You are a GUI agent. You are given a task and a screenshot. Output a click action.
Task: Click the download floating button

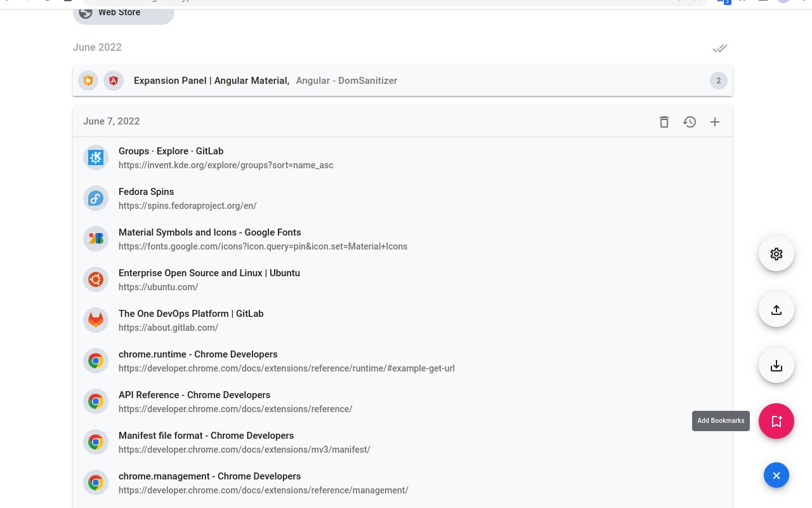776,366
